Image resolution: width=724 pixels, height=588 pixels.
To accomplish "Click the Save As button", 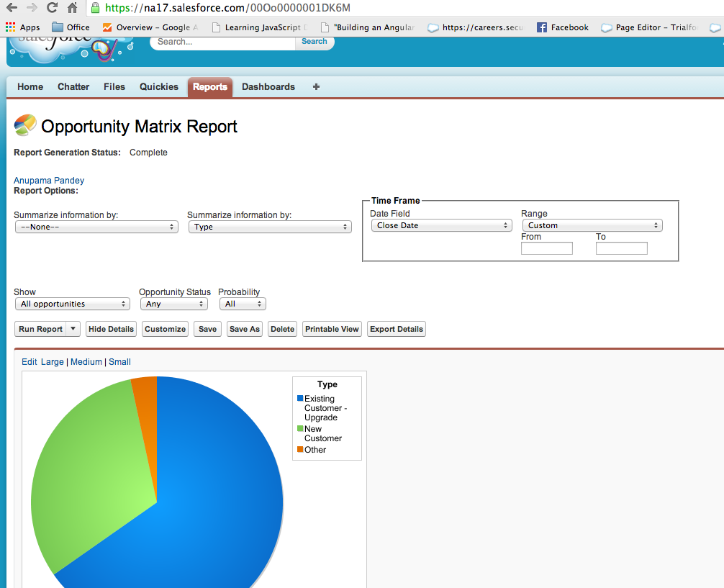I will tap(245, 329).
